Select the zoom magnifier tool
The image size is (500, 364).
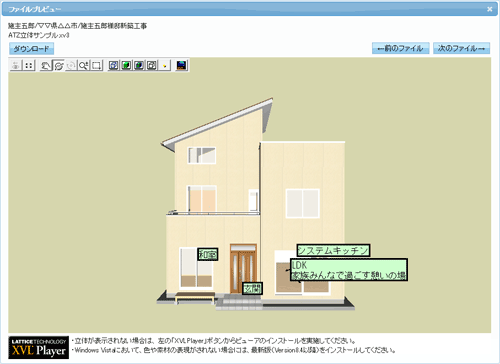coord(84,65)
